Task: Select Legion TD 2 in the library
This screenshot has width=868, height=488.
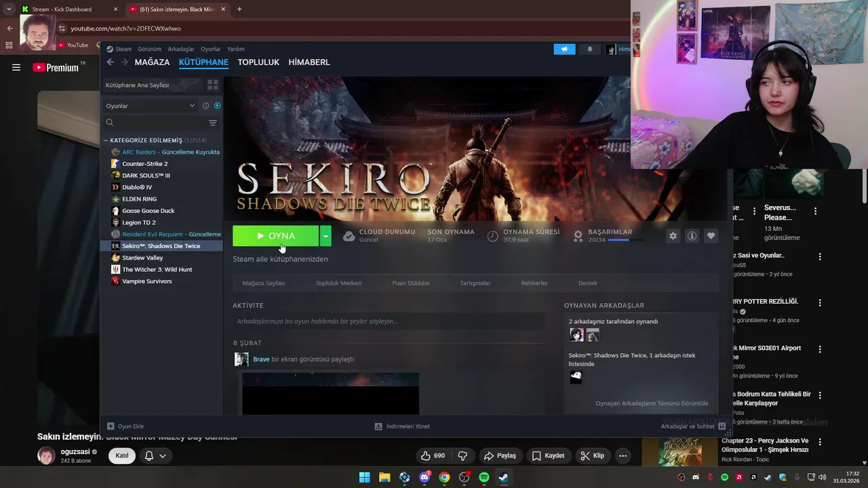Action: click(x=138, y=222)
